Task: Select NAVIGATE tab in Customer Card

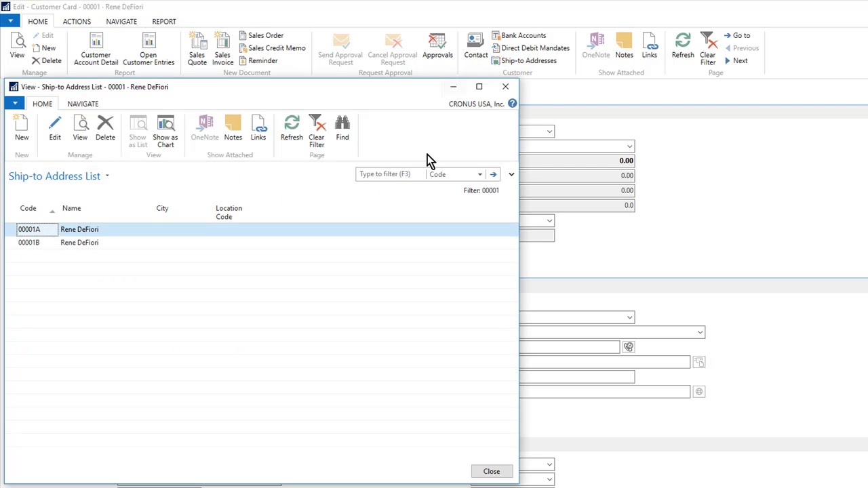Action: tap(121, 21)
